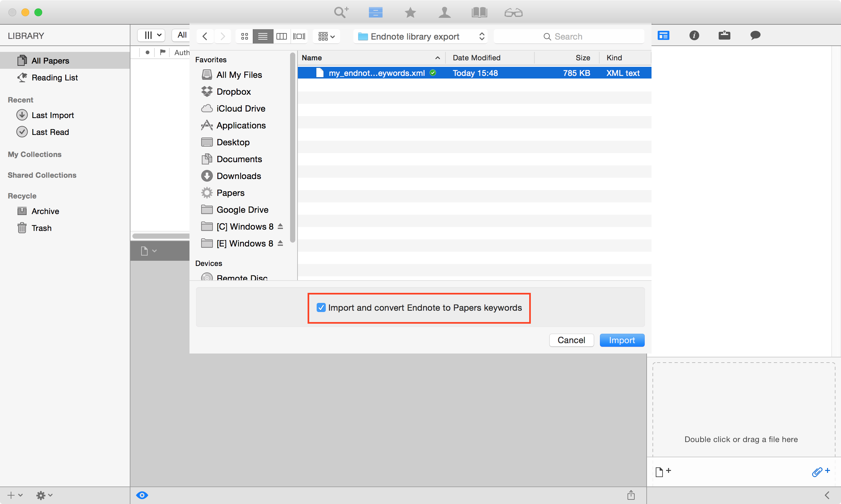Open the favorites star icon in toolbar
841x504 pixels.
410,13
